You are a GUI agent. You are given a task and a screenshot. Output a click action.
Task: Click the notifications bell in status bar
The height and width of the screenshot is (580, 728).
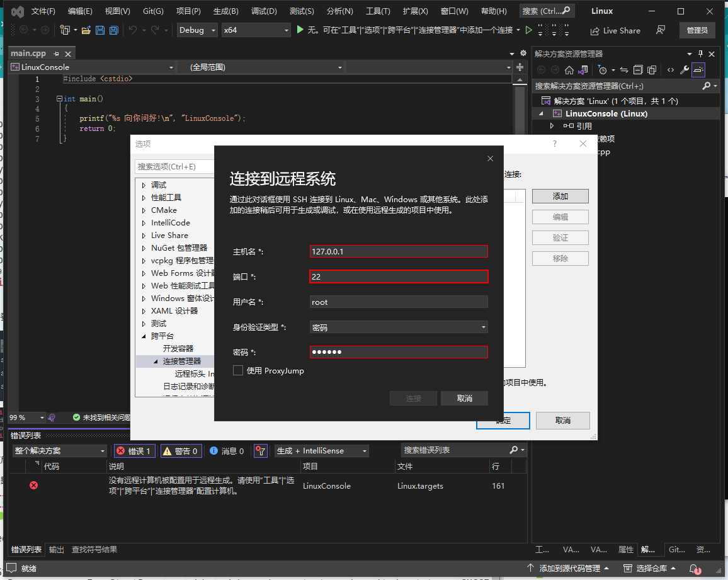(695, 569)
